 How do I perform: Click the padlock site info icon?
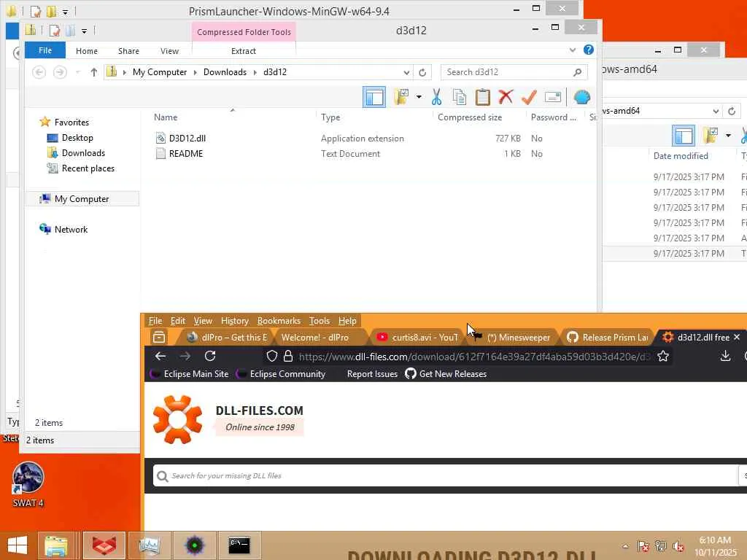click(287, 356)
